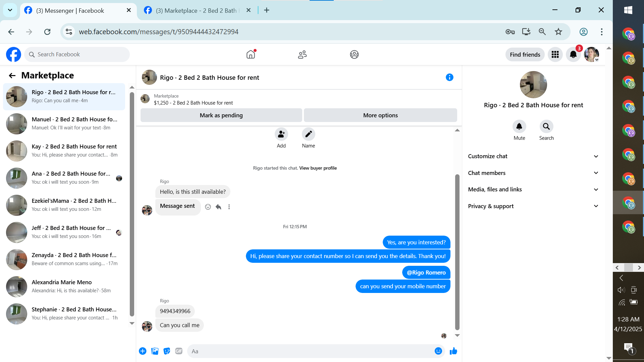644x362 pixels.
Task: Open Ana's conversation
Action: tap(64, 178)
